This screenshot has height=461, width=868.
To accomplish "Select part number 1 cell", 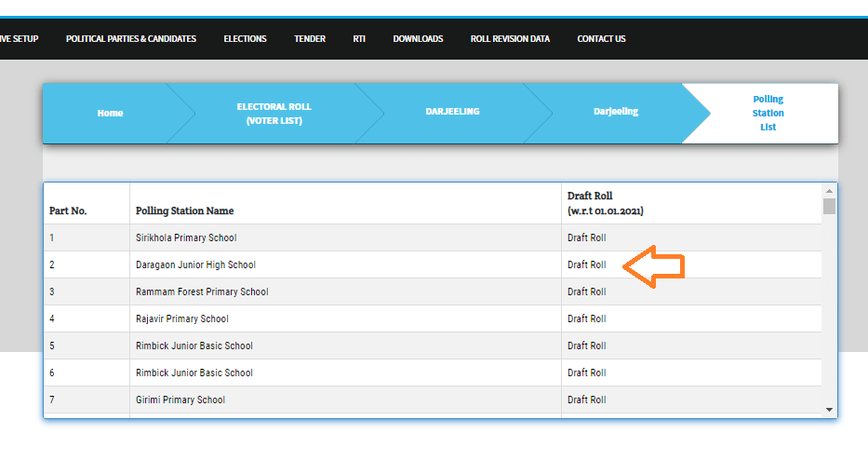I will [87, 237].
